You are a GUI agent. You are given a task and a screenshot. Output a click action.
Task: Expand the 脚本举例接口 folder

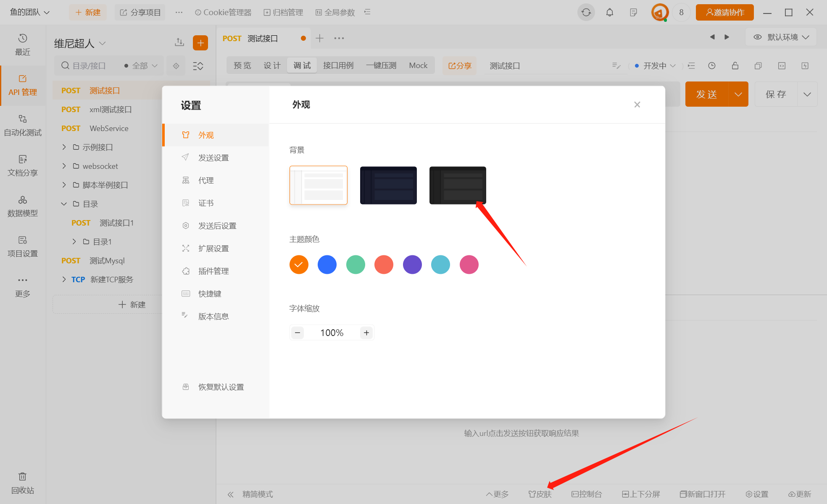tap(64, 185)
